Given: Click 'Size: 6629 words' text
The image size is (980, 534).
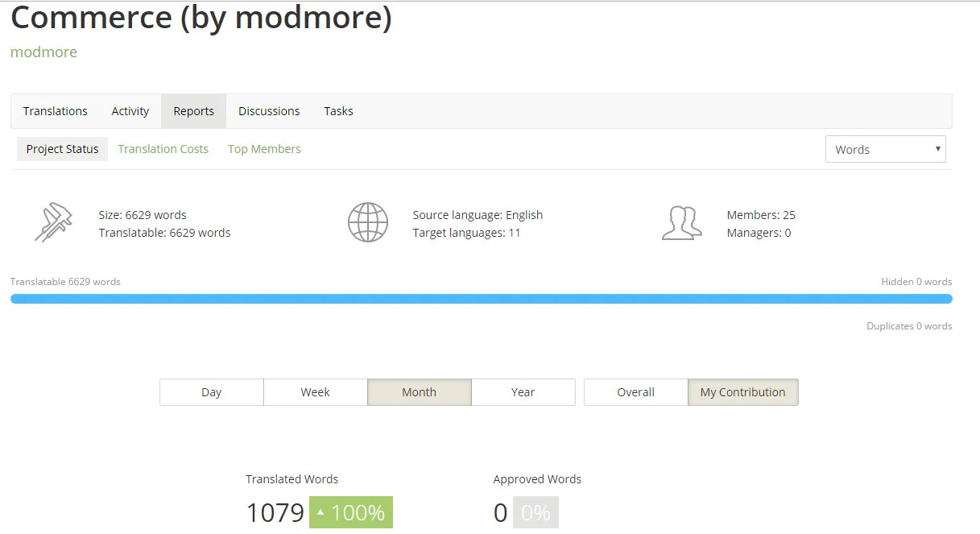Looking at the screenshot, I should click(143, 215).
